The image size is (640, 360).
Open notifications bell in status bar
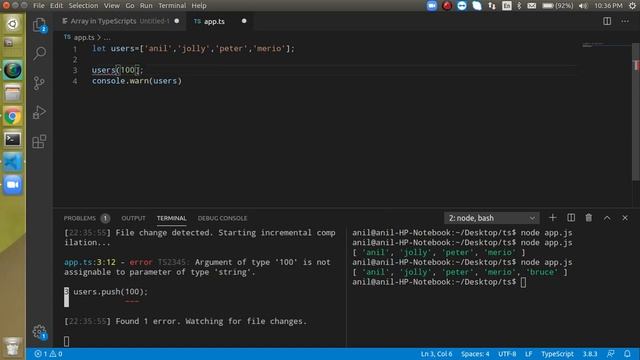[627, 354]
